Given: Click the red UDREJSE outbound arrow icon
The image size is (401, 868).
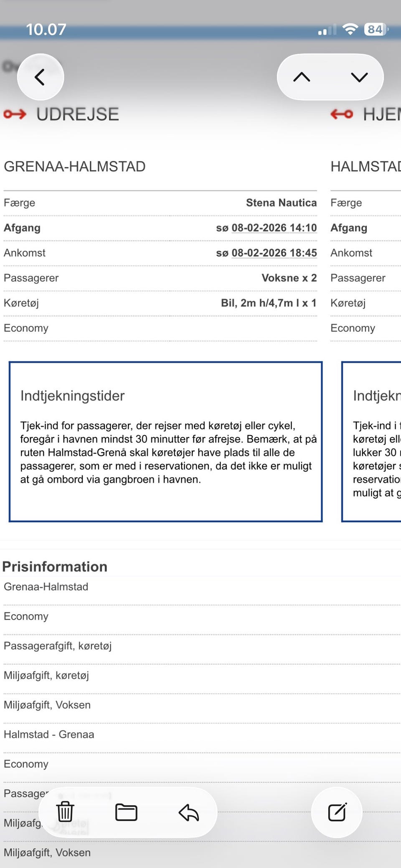Looking at the screenshot, I should click(x=15, y=114).
